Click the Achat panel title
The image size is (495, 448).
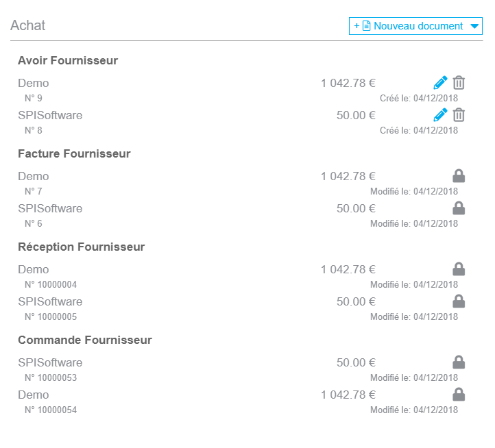pos(28,25)
